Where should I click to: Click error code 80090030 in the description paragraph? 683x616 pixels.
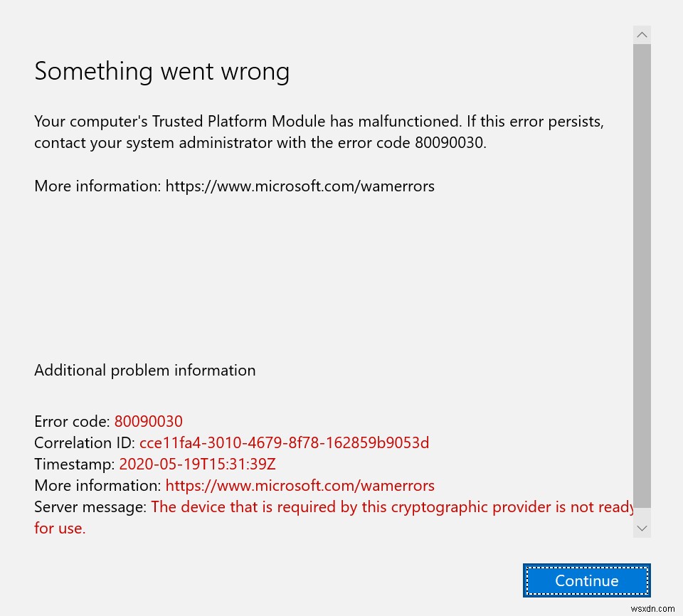click(x=450, y=143)
